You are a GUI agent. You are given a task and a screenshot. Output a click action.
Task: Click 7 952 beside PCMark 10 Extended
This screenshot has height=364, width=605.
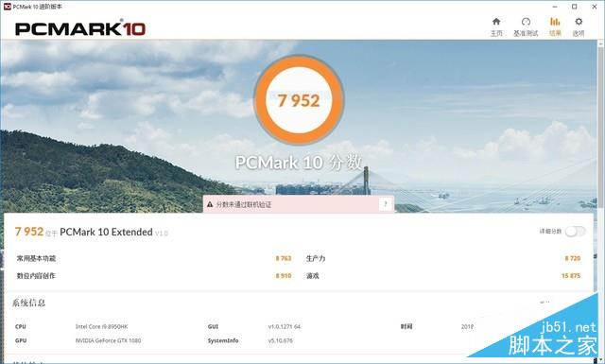tap(29, 232)
